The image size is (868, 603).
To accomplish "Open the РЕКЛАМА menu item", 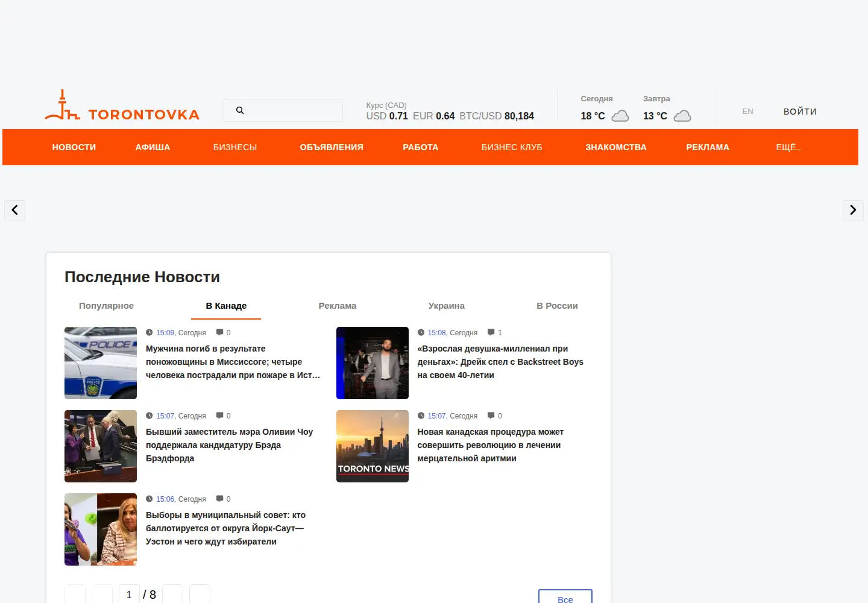I will click(708, 147).
